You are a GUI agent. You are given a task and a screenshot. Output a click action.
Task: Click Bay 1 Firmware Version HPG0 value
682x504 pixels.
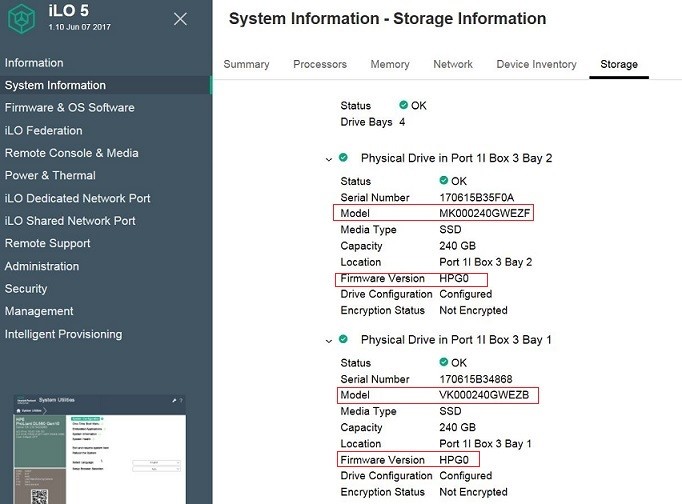(454, 460)
